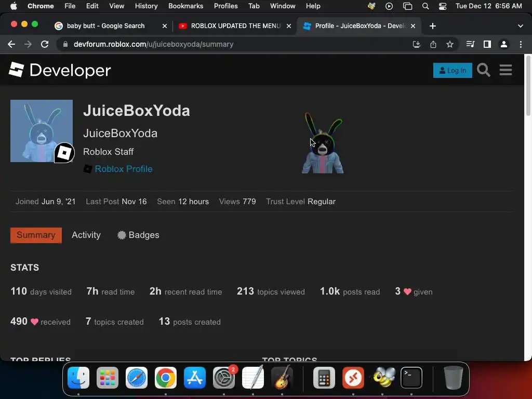The height and width of the screenshot is (399, 532).
Task: Open the Chrome three-dot menu
Action: 521,44
